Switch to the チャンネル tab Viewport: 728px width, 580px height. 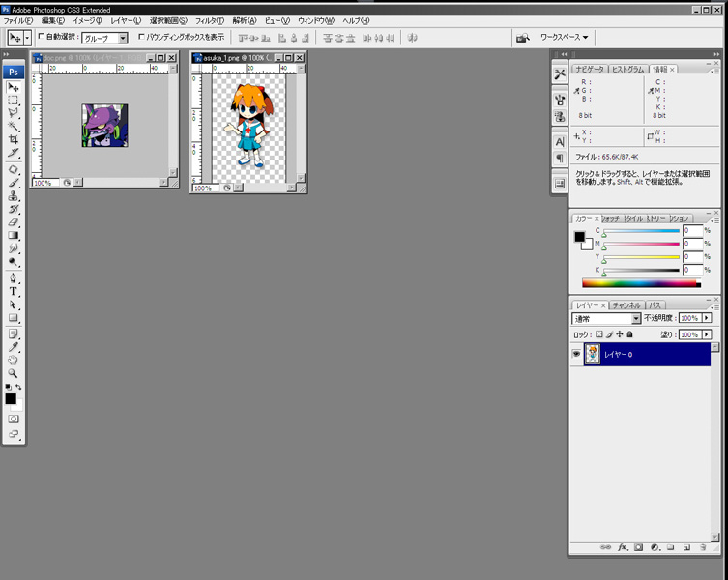coord(626,305)
